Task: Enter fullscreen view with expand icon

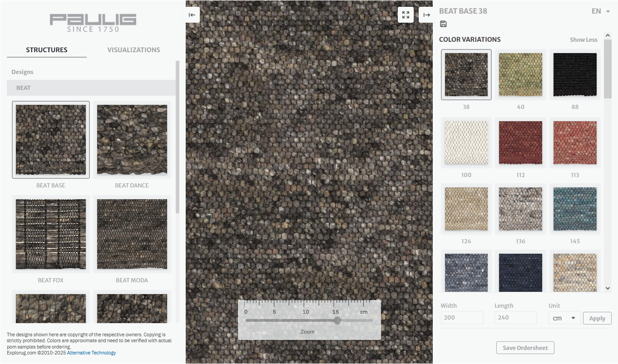Action: point(405,15)
